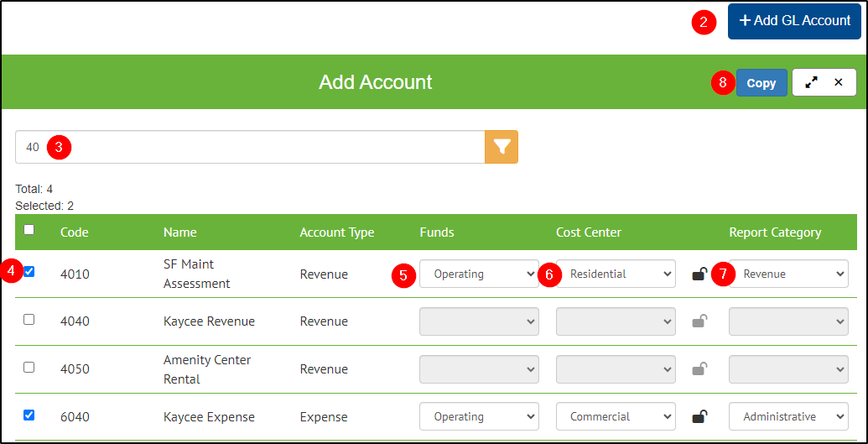Toggle the select-all checkbox in table header
The image size is (868, 444).
click(x=29, y=230)
